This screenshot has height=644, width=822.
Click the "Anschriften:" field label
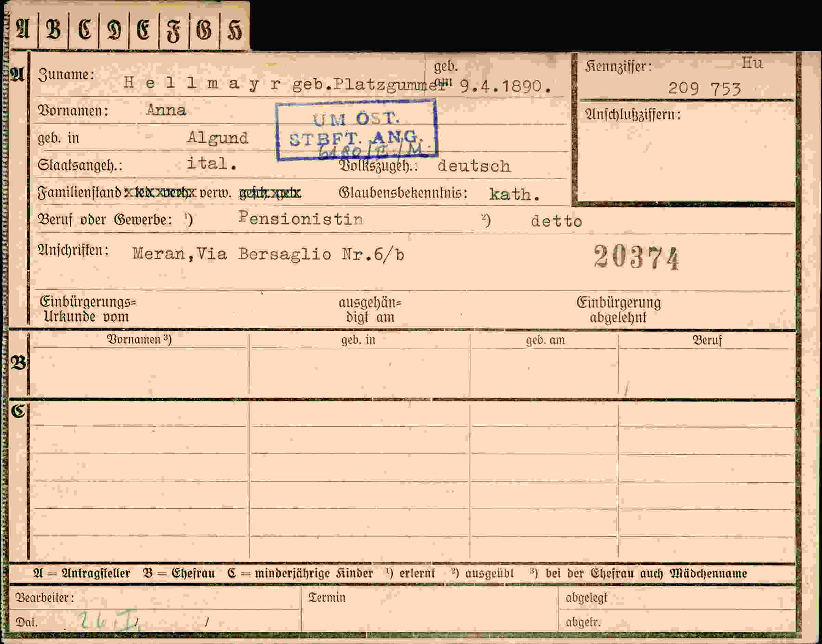coord(73,249)
